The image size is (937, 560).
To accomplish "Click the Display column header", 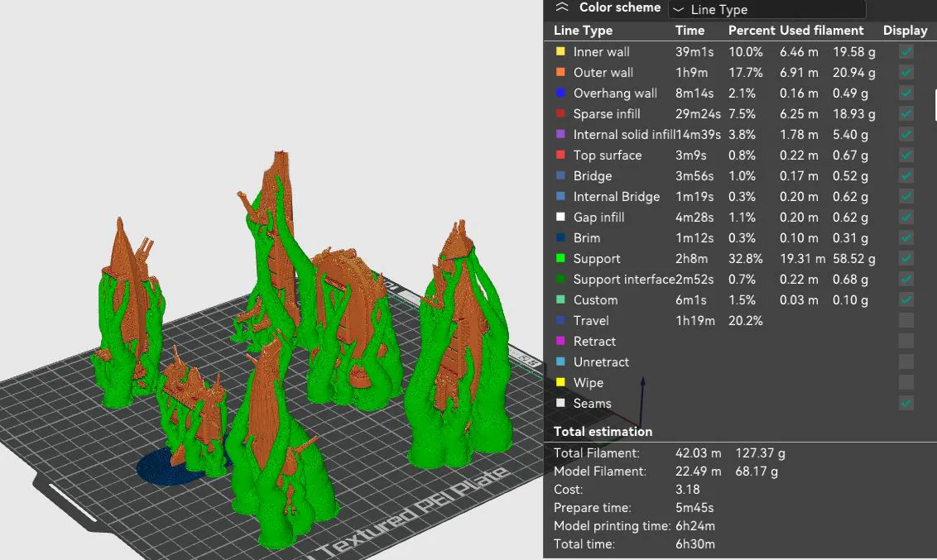I will coord(906,31).
